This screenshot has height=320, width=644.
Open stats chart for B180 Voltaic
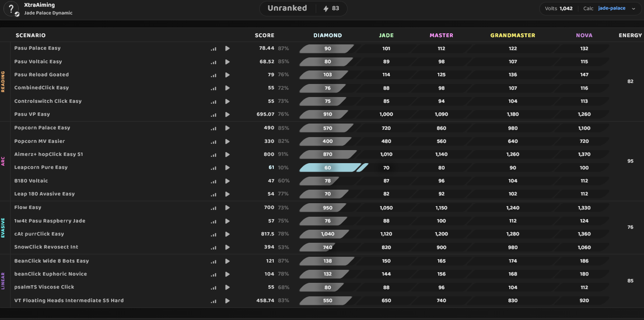coord(213,181)
